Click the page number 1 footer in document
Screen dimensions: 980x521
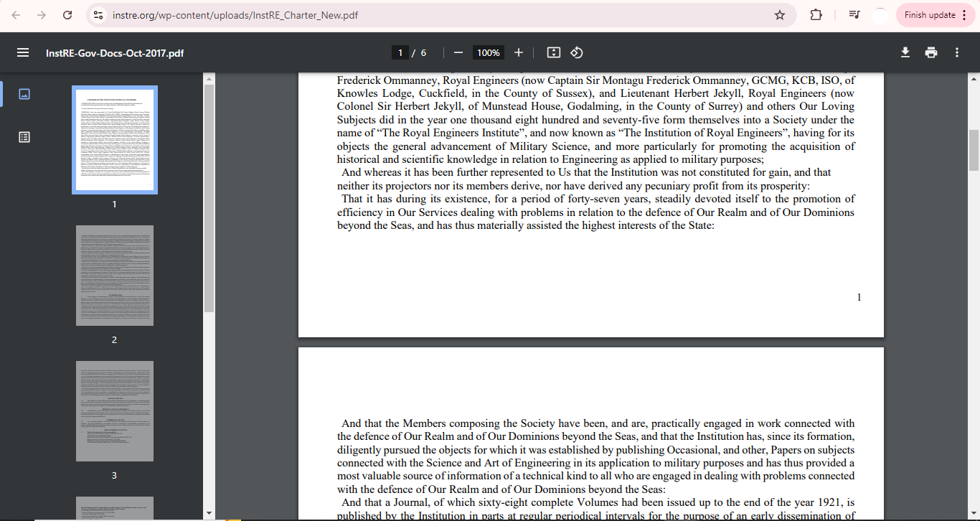click(x=859, y=297)
